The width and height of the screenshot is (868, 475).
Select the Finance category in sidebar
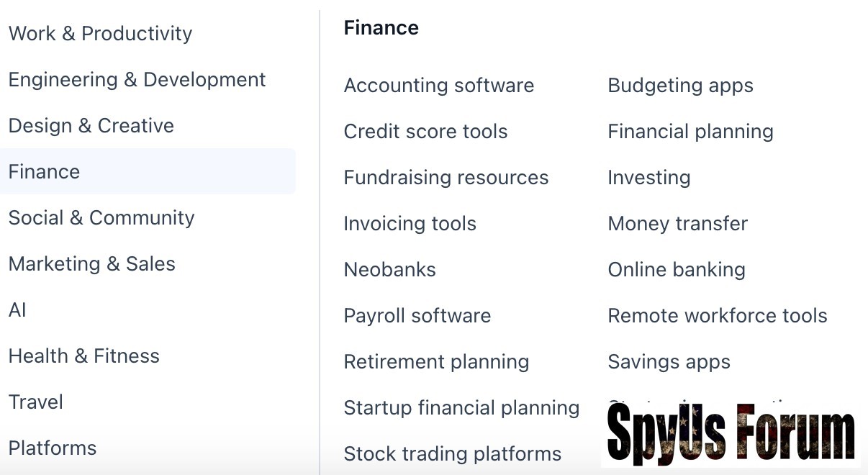[45, 172]
